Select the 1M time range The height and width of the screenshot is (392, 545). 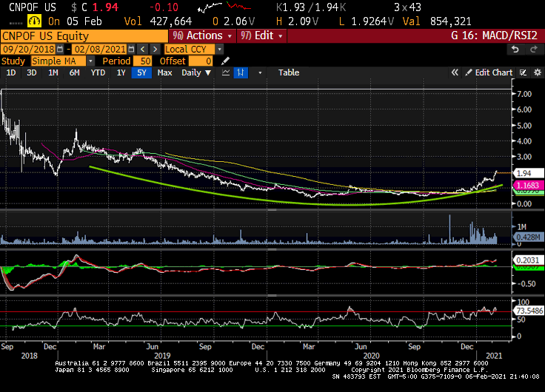53,72
